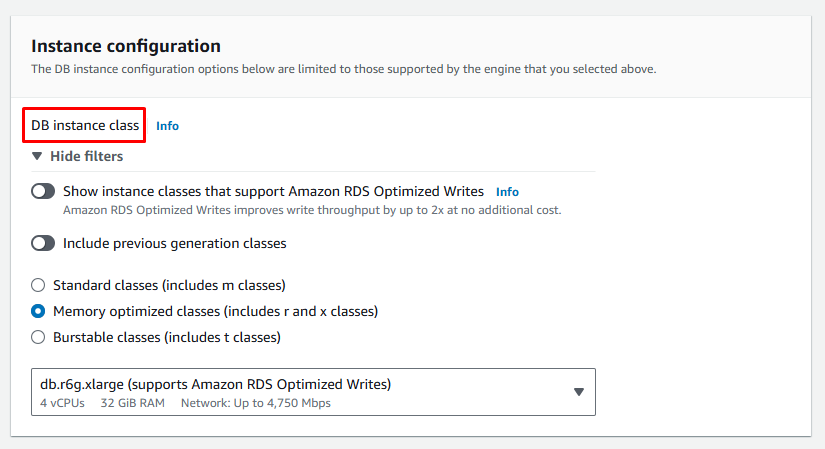The image size is (825, 449).
Task: Click the DB instance class label
Action: tap(85, 126)
